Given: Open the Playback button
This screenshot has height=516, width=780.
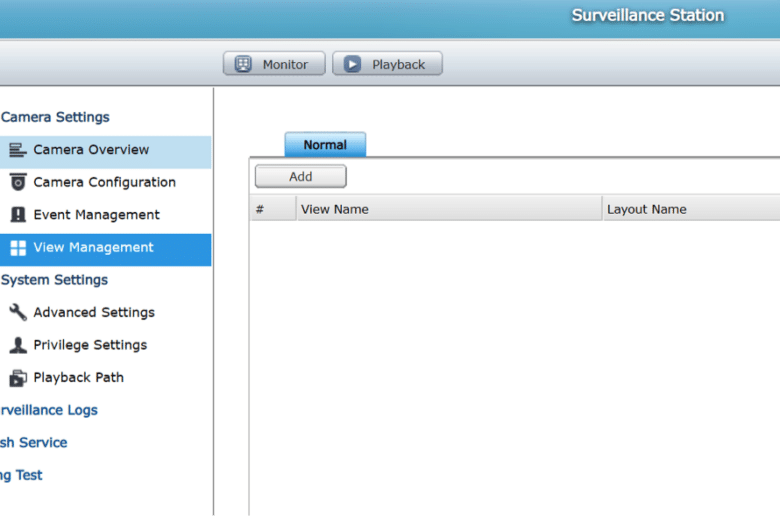Looking at the screenshot, I should [387, 64].
